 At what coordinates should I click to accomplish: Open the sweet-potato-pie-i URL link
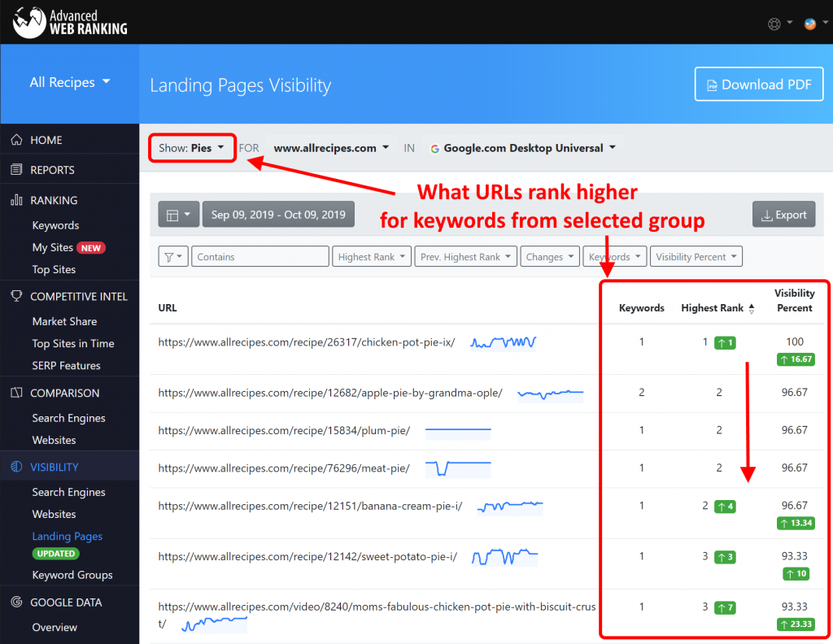(x=307, y=556)
